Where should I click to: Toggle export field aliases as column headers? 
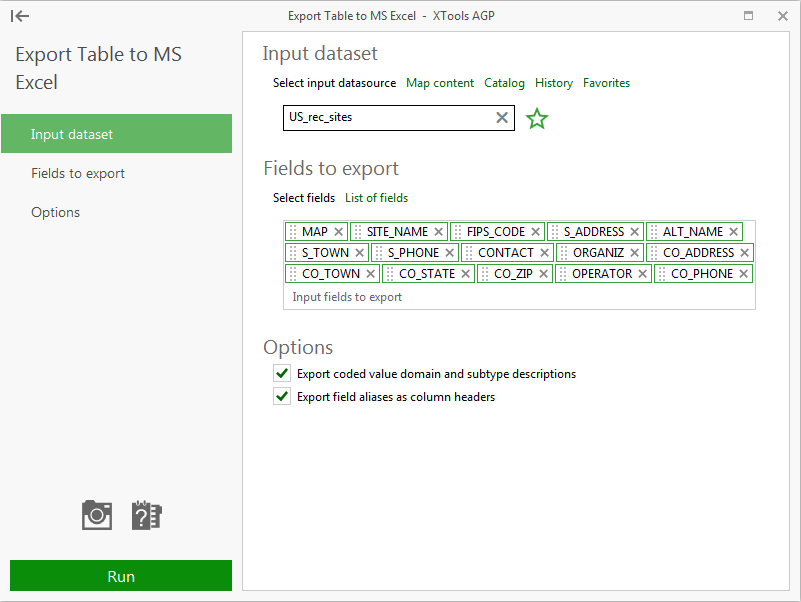click(282, 397)
